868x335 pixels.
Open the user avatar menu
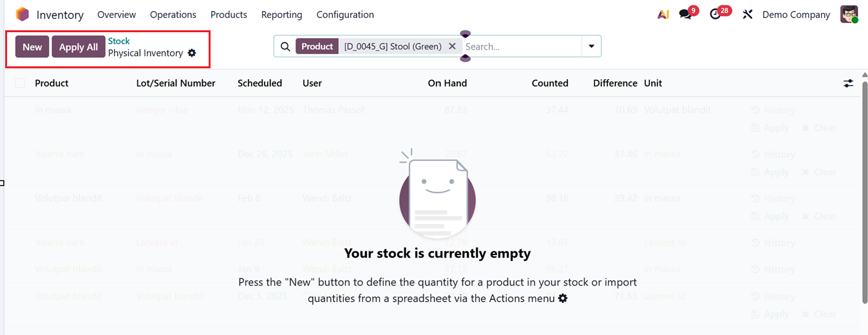(x=849, y=14)
